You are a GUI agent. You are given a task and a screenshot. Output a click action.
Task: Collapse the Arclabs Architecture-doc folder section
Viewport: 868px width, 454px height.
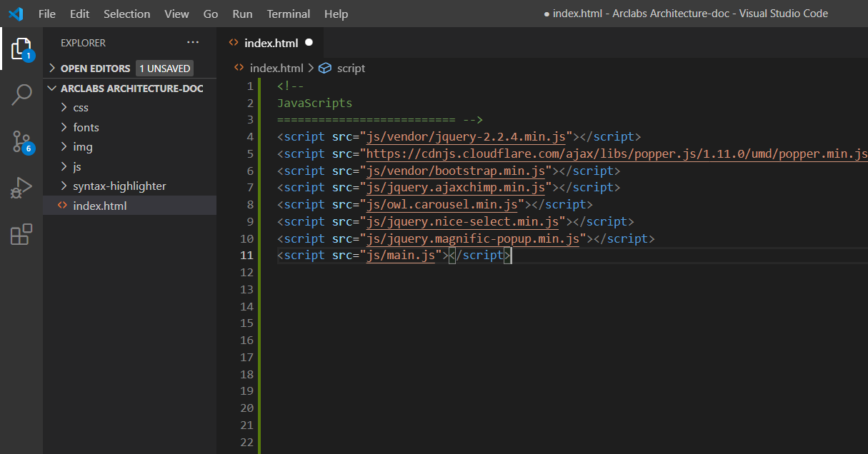coord(129,89)
